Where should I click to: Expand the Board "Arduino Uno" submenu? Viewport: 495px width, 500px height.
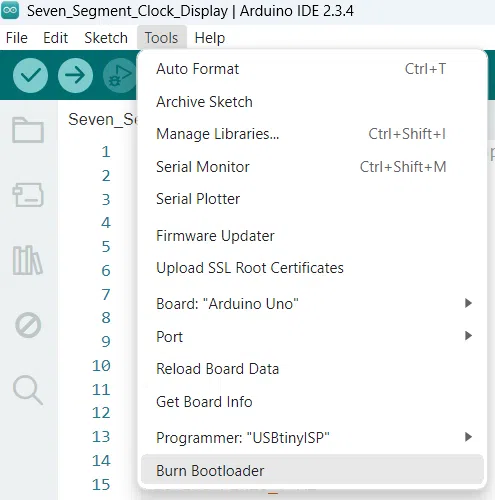[x=312, y=303]
